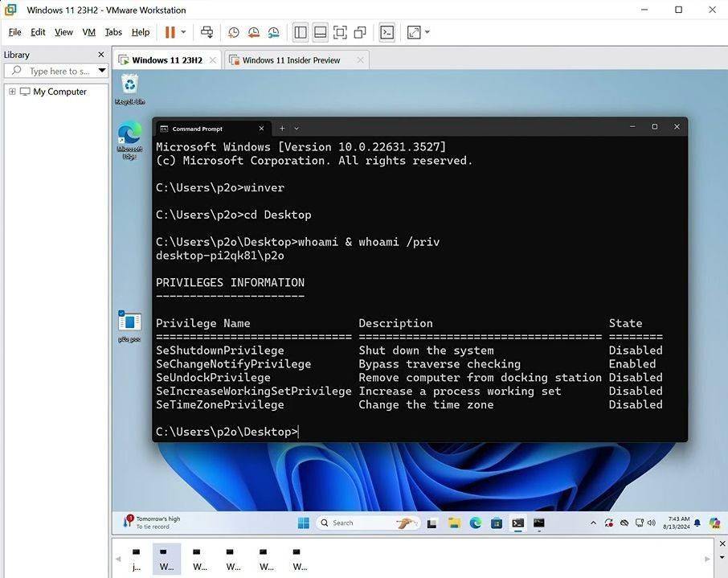The width and height of the screenshot is (728, 578).
Task: Open the power options dropdown next to pause
Action: point(183,32)
